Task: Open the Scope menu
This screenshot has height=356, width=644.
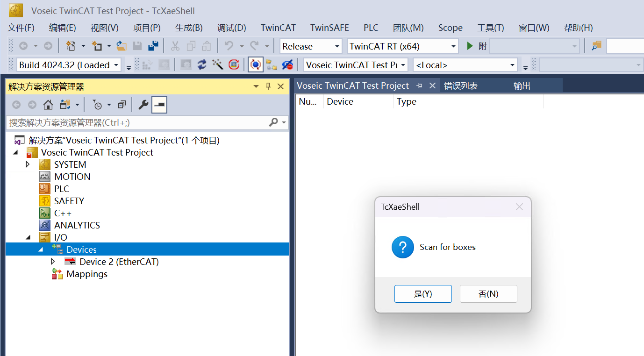Action: click(x=450, y=28)
